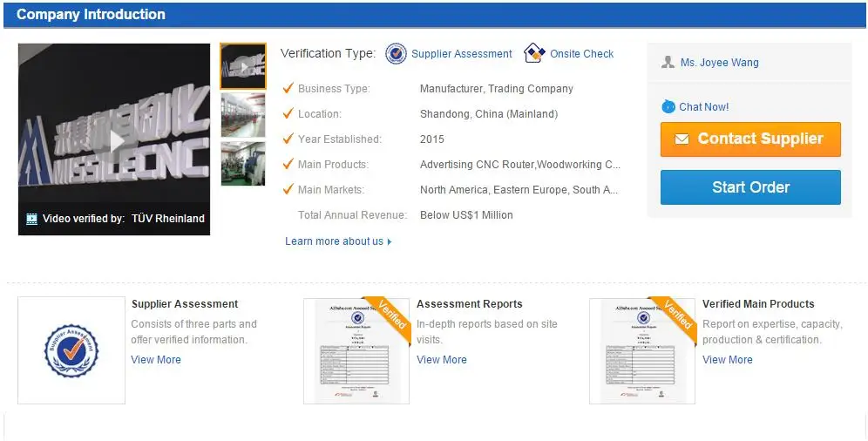Click the contact person avatar icon
The image size is (868, 441).
tap(668, 62)
